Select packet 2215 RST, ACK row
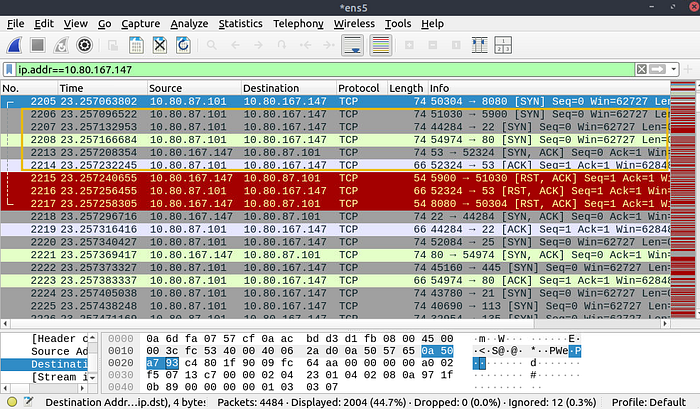 tap(335, 178)
